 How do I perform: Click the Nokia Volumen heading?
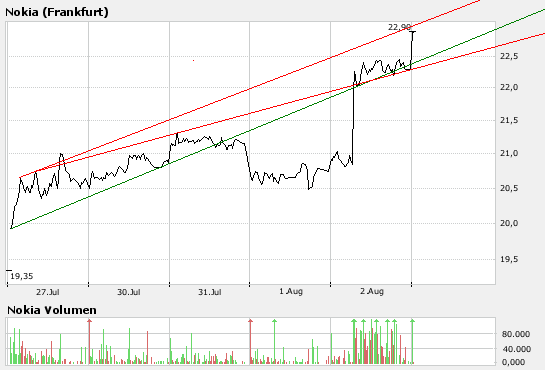(x=52, y=310)
